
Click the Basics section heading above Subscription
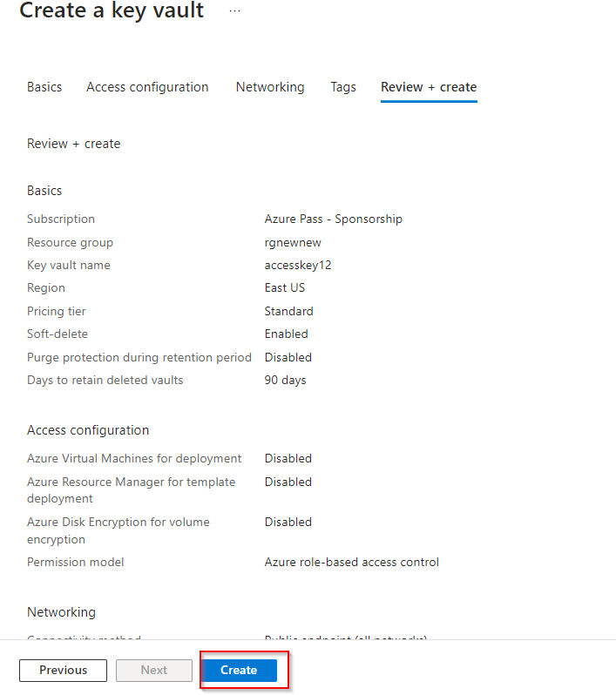pos(44,191)
